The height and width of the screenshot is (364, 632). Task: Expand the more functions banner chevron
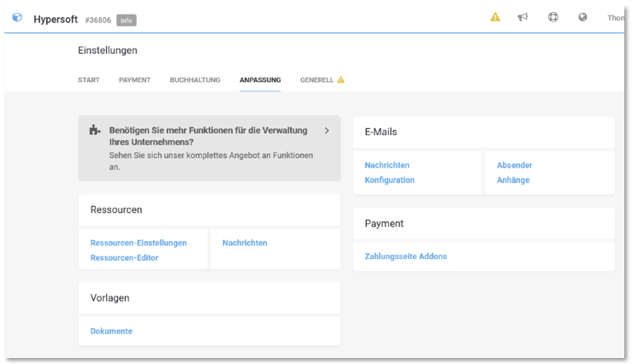point(327,131)
